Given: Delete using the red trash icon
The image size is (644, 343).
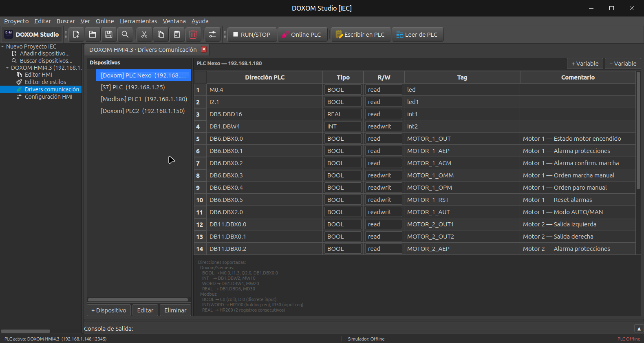Looking at the screenshot, I should [x=193, y=35].
